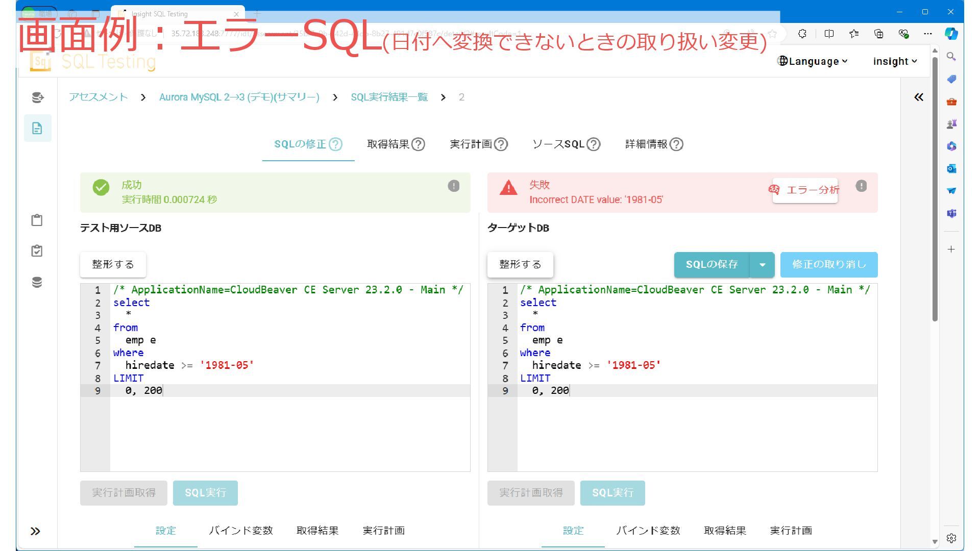Open the Language dropdown
The image size is (980, 551).
click(813, 61)
